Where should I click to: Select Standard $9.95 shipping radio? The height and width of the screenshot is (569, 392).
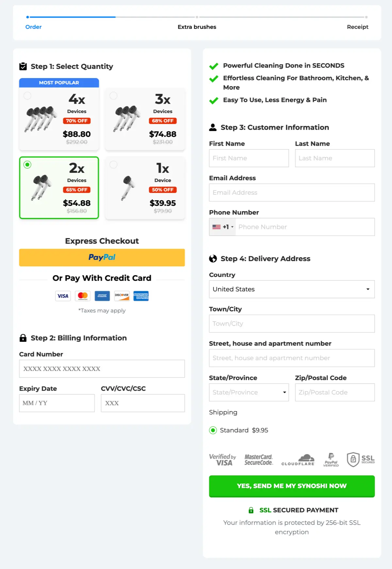click(x=213, y=430)
